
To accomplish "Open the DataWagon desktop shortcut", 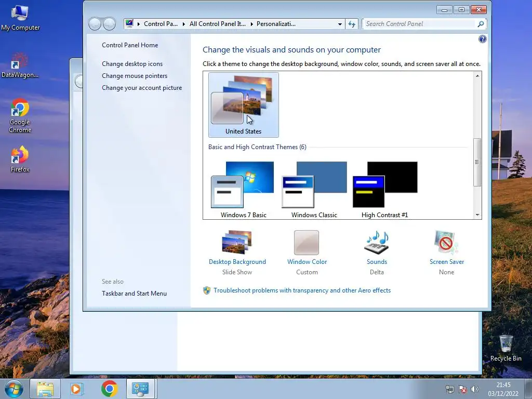I will point(20,65).
